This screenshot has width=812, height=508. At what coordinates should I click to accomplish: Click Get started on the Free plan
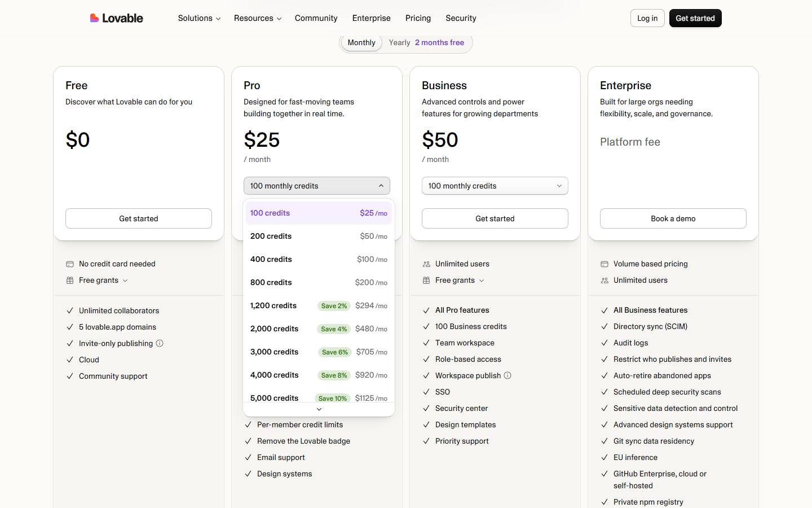139,218
